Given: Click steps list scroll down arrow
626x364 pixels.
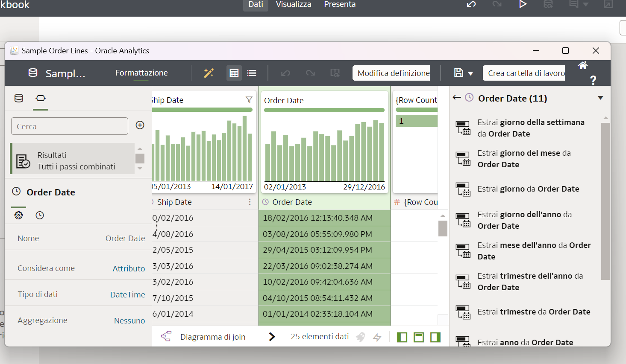Looking at the screenshot, I should (140, 169).
